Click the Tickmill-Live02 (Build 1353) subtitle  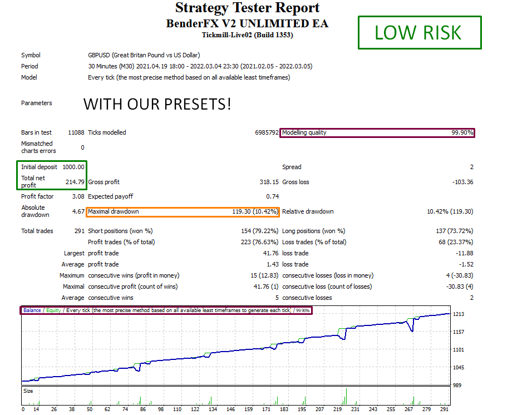[x=247, y=35]
